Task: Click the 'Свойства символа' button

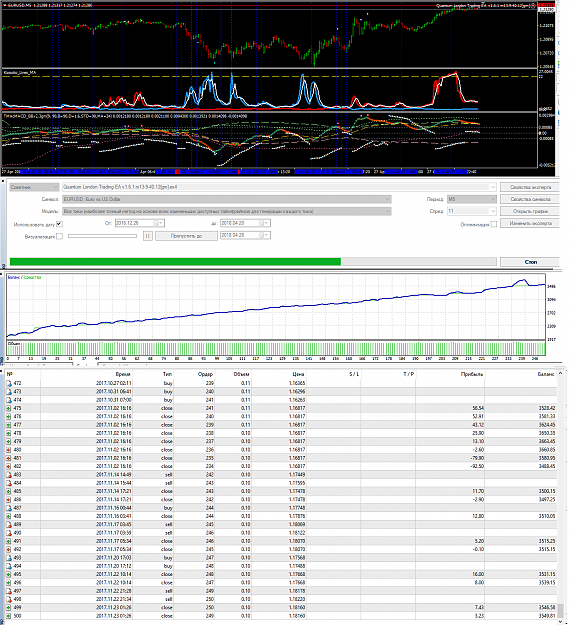Action: (x=530, y=199)
